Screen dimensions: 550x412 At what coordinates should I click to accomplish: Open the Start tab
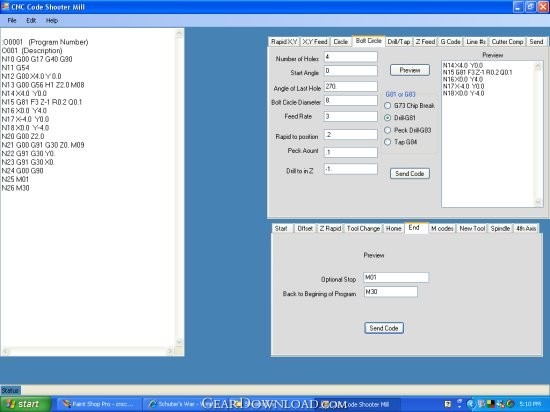click(x=281, y=229)
